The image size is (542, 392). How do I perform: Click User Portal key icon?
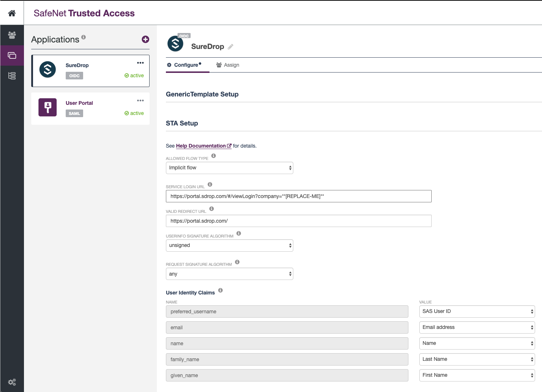pyautogui.click(x=48, y=107)
